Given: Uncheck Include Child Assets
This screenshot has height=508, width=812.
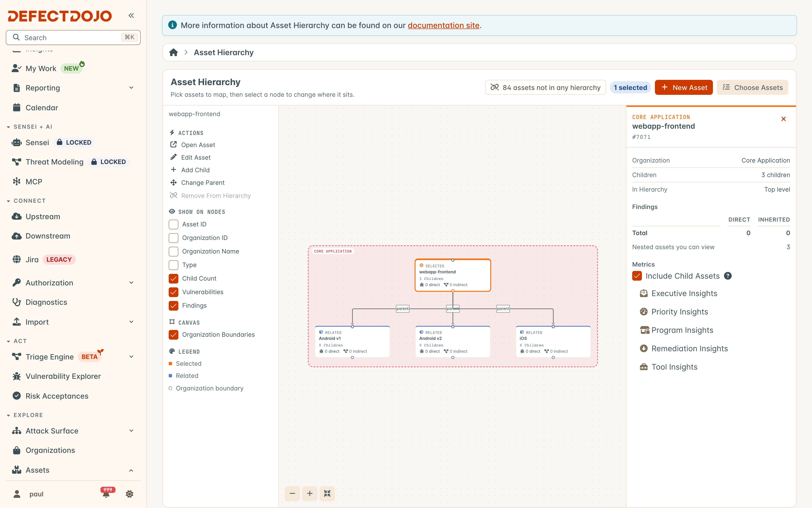Looking at the screenshot, I should click(637, 276).
